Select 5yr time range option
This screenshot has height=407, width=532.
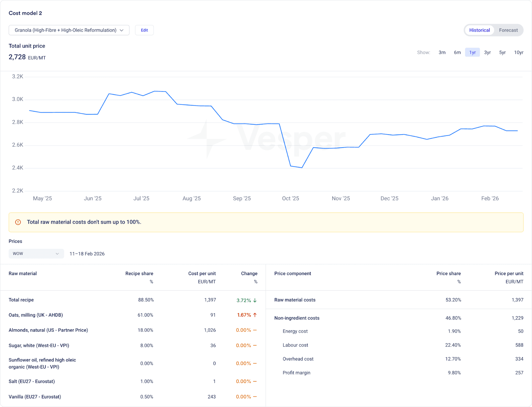(502, 52)
